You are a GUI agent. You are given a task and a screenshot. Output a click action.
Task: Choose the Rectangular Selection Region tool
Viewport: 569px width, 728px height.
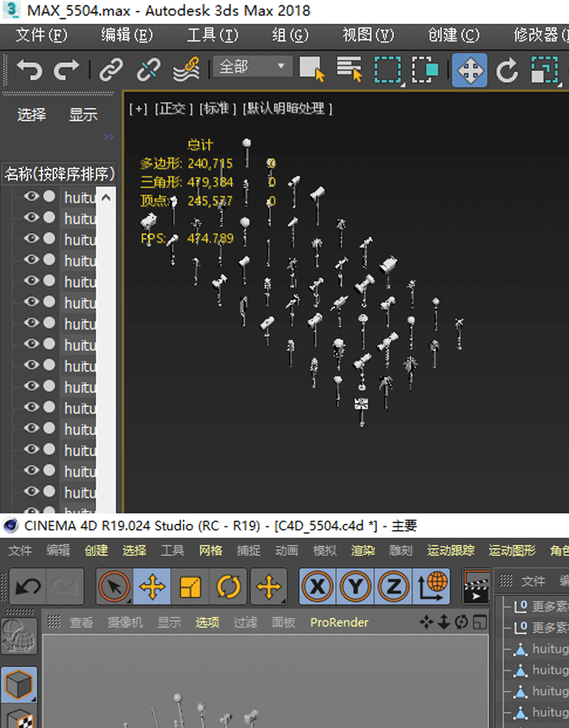(x=388, y=70)
